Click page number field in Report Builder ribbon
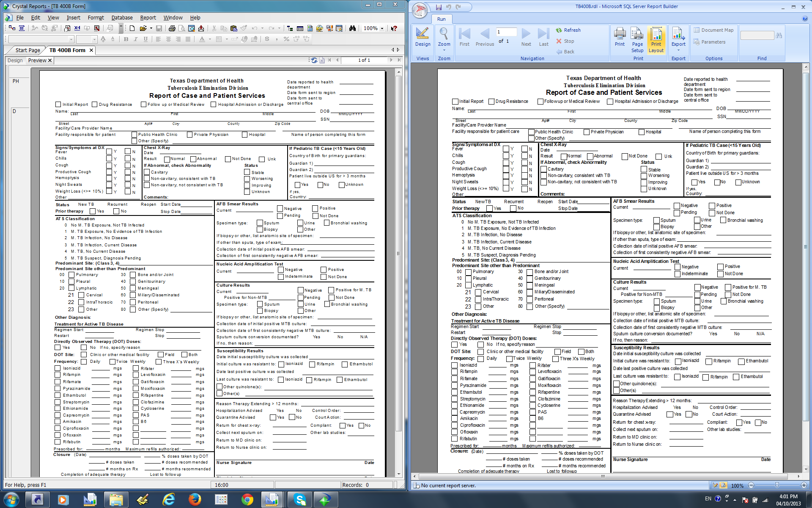812x508 pixels. coord(506,32)
